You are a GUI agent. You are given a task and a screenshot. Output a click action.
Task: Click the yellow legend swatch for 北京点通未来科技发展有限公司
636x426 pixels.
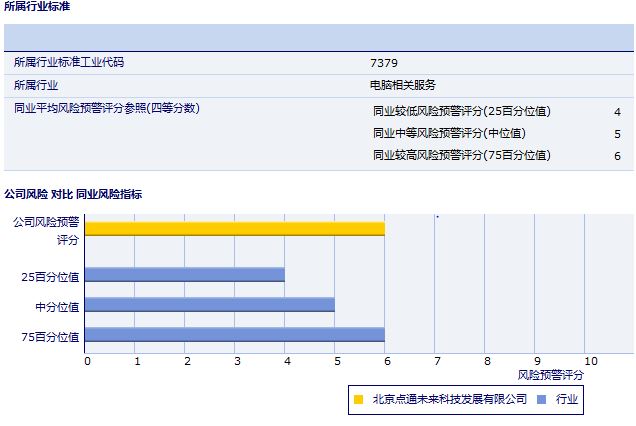click(x=358, y=399)
